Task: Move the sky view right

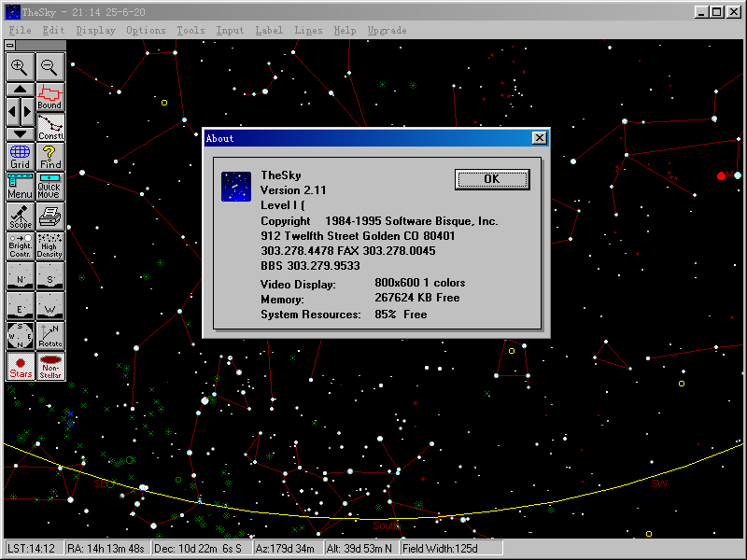Action: point(28,112)
